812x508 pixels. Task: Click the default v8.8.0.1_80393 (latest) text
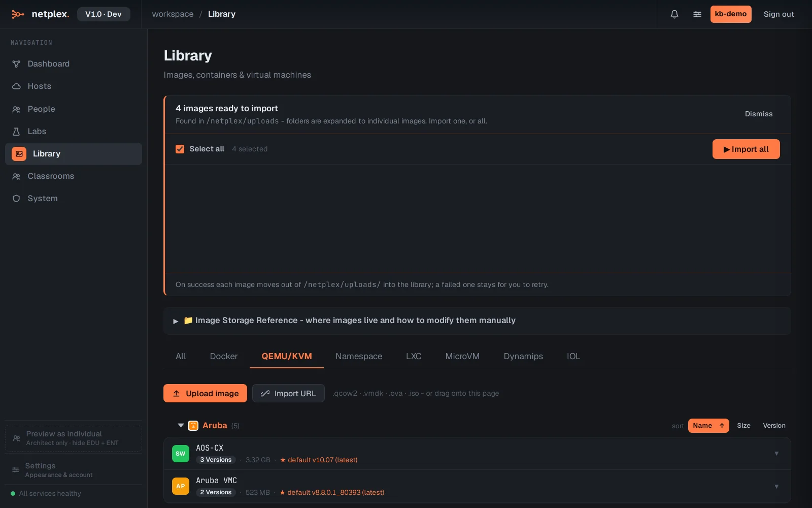[x=336, y=492]
